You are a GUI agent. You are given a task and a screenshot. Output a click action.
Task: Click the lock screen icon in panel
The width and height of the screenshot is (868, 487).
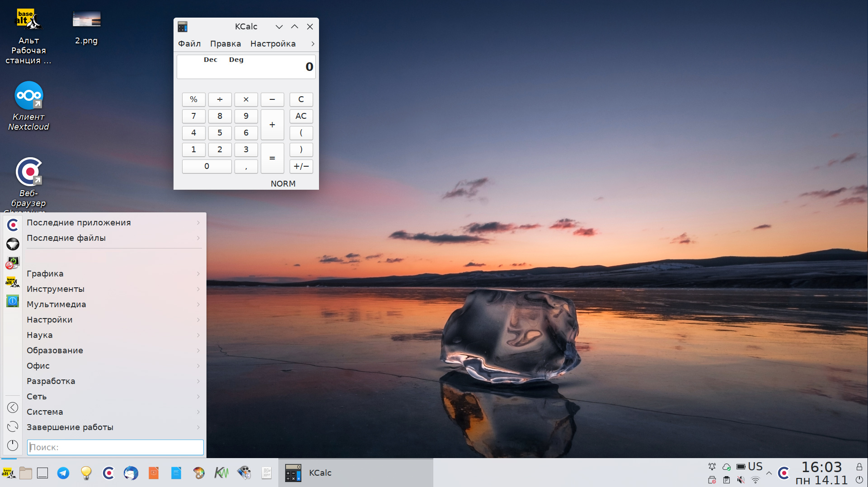click(859, 467)
